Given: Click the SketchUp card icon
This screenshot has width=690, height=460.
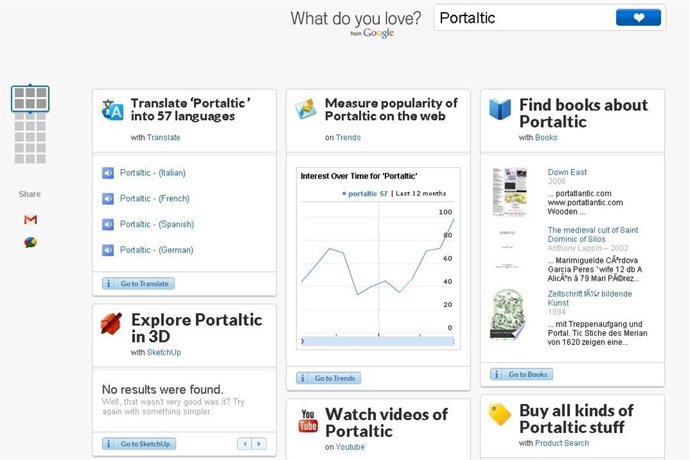Looking at the screenshot, I should click(x=112, y=324).
